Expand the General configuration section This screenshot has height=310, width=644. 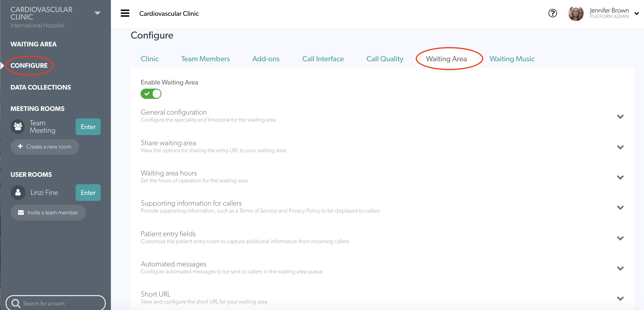(x=620, y=117)
